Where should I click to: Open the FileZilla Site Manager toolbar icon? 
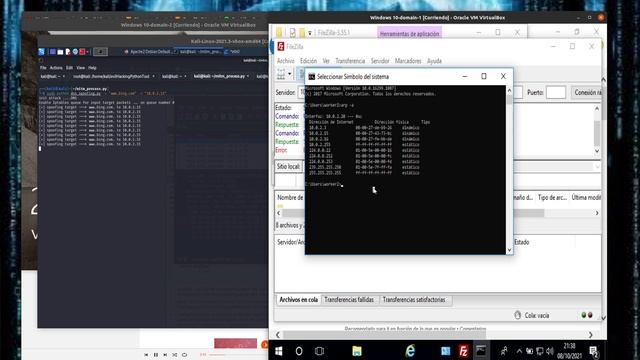281,74
